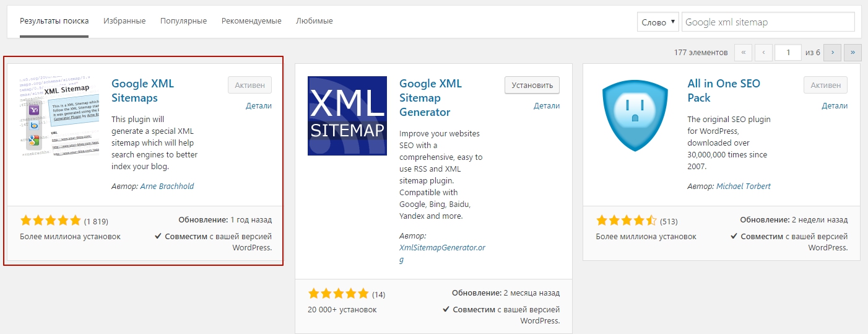The width and height of the screenshot is (868, 334).
Task: Focus the plugin search field
Action: click(x=768, y=22)
